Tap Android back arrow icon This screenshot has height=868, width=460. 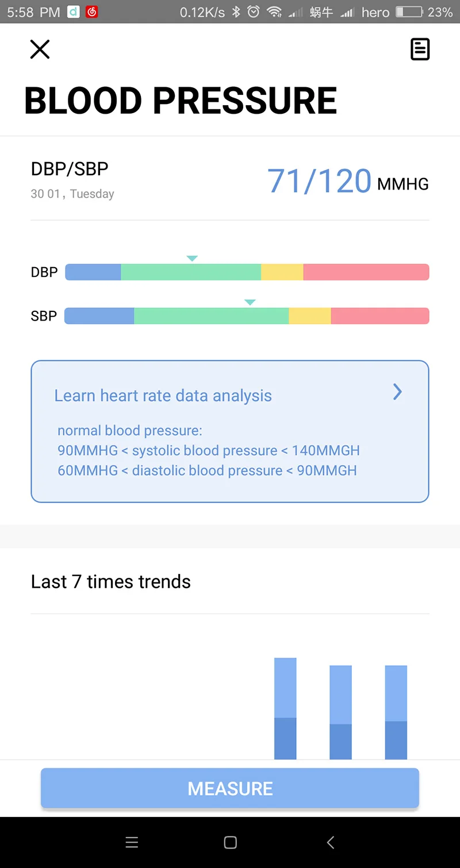click(330, 843)
